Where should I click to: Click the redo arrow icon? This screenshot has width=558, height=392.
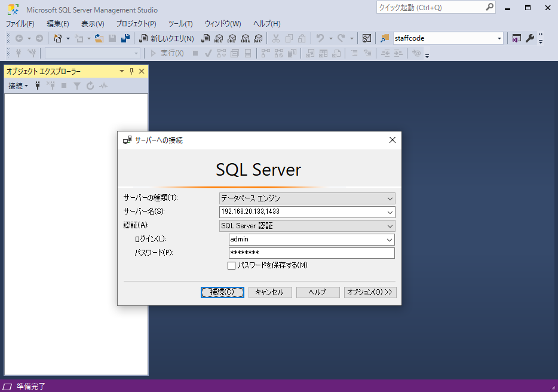pyautogui.click(x=341, y=38)
